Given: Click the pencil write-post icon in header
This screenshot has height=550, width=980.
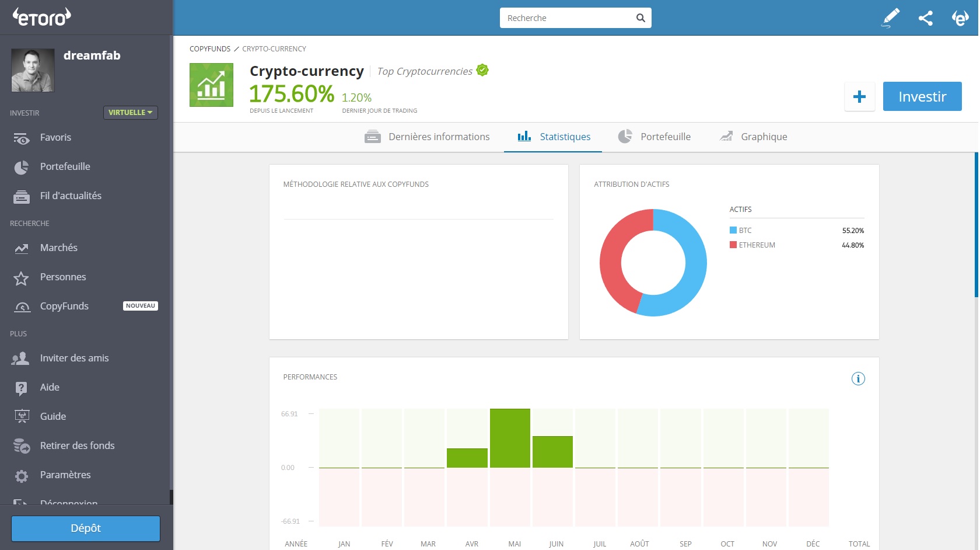Looking at the screenshot, I should coord(891,18).
